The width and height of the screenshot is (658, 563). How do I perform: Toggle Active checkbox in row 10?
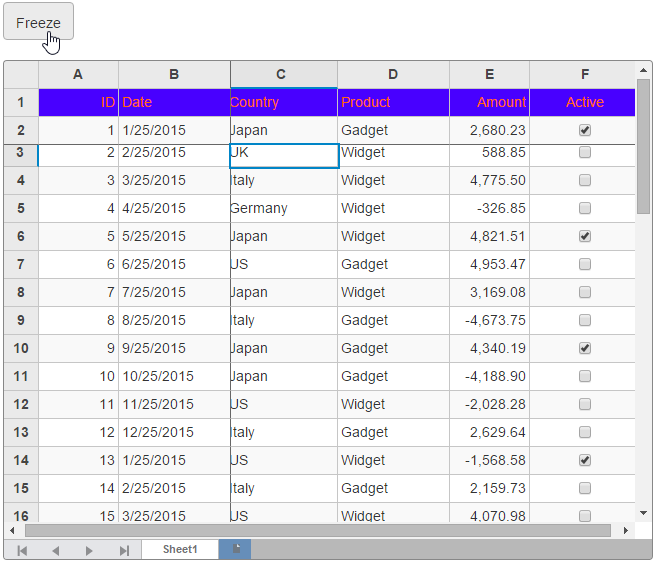pos(585,348)
